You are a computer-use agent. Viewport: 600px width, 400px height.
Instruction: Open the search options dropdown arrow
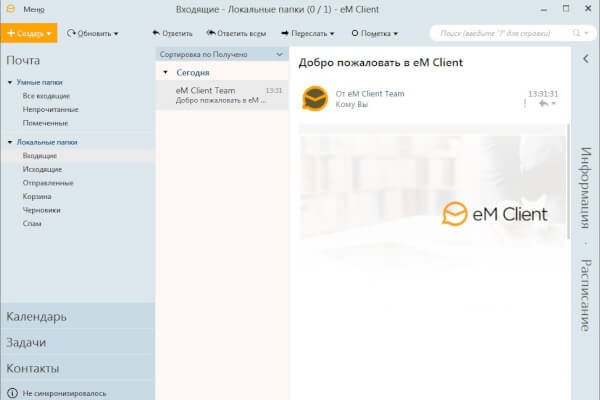point(586,33)
